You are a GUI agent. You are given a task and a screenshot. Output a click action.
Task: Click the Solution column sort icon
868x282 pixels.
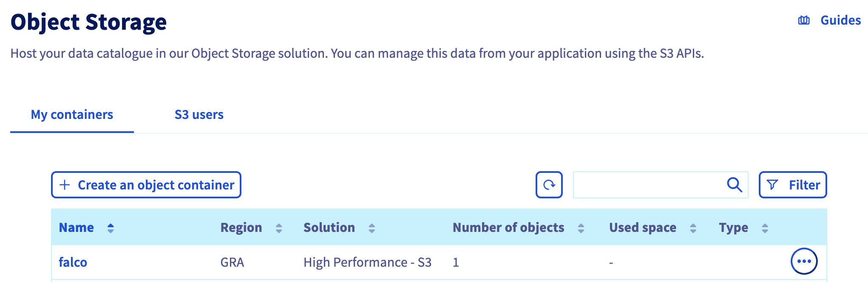coord(372,228)
